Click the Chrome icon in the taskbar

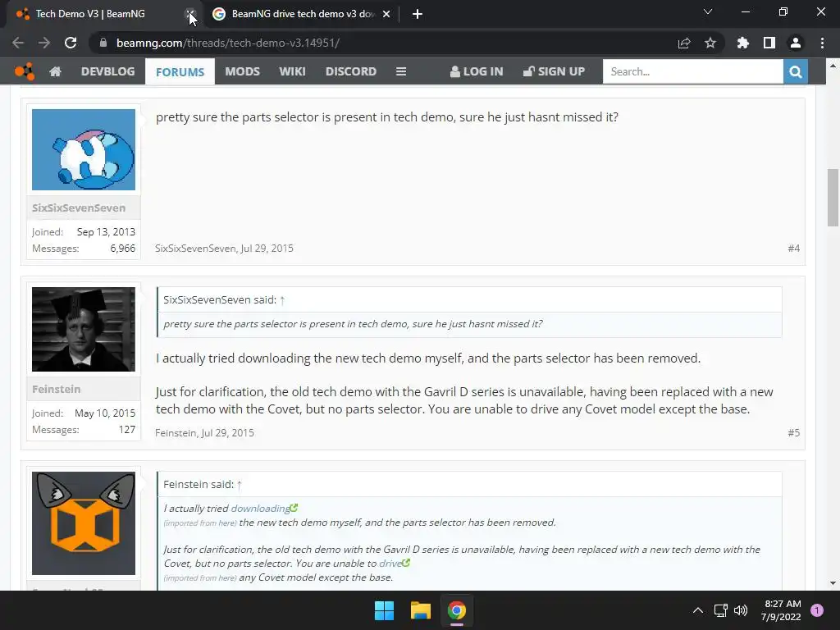[x=456, y=610]
